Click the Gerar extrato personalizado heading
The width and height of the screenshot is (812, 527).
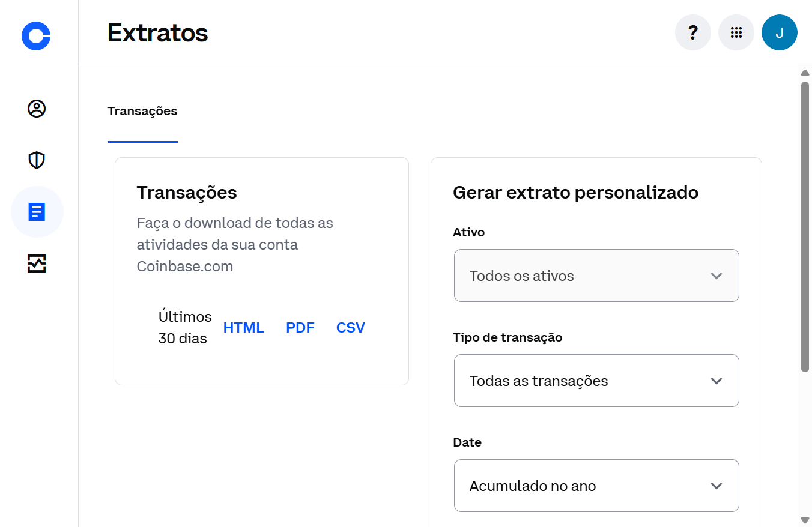(x=575, y=193)
